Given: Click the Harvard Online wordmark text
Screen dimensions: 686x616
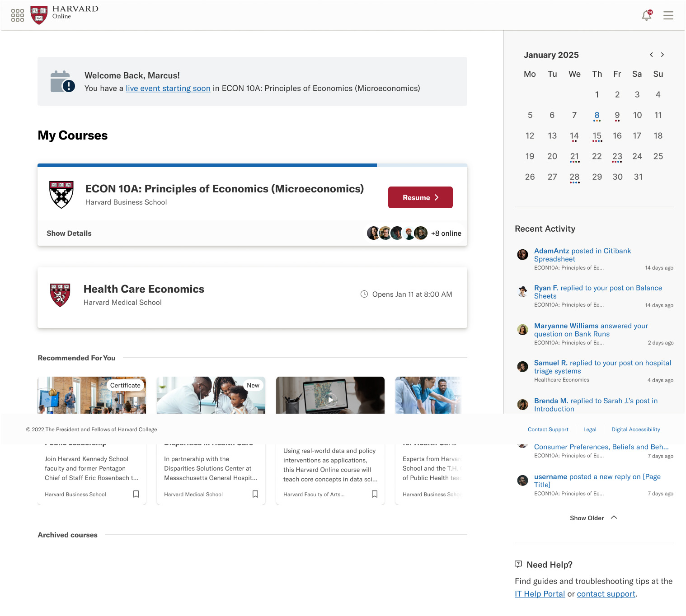Looking at the screenshot, I should coord(75,12).
